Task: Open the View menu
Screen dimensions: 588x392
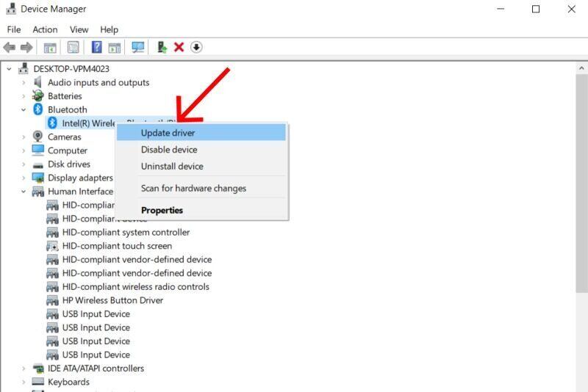Action: pyautogui.click(x=79, y=29)
